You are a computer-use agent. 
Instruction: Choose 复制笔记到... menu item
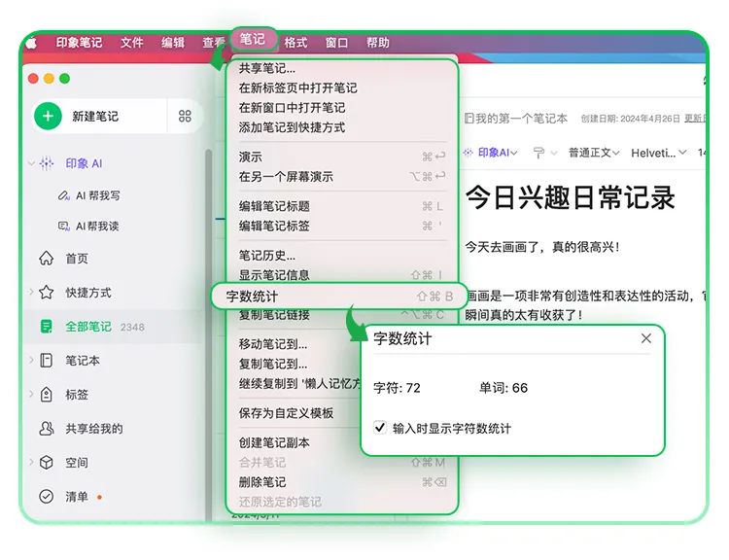295,364
